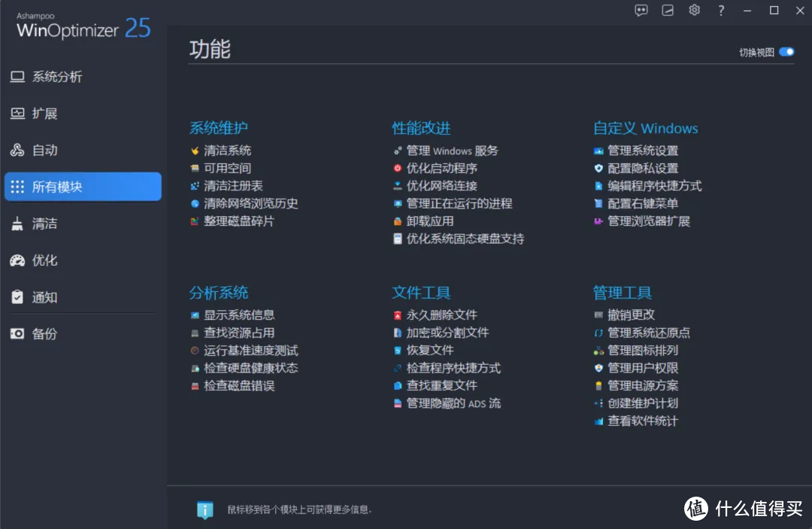Click the globe icon beside 清除网络浏览历史
812x529 pixels.
coord(195,204)
